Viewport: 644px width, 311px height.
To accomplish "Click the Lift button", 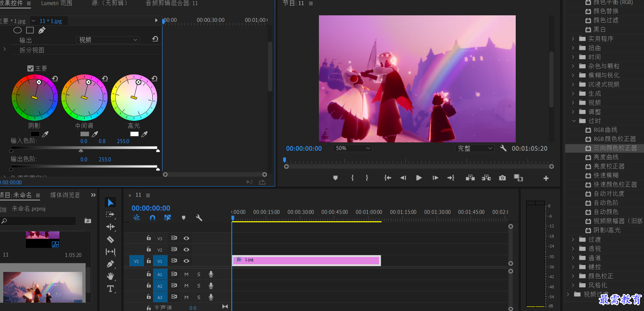I will pos(470,178).
